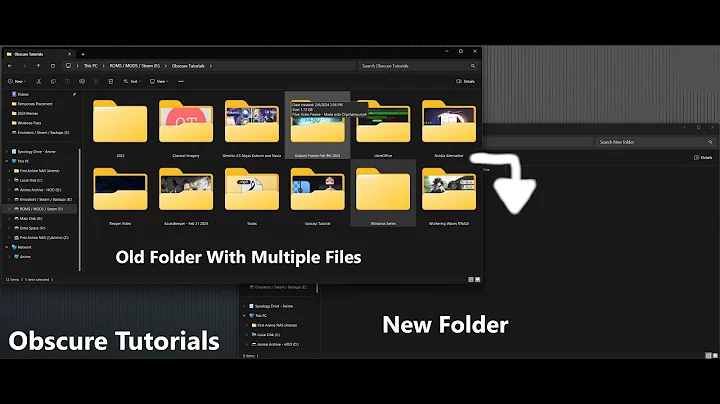Click the Delete trash icon in toolbar
720x404 pixels.
(111, 81)
